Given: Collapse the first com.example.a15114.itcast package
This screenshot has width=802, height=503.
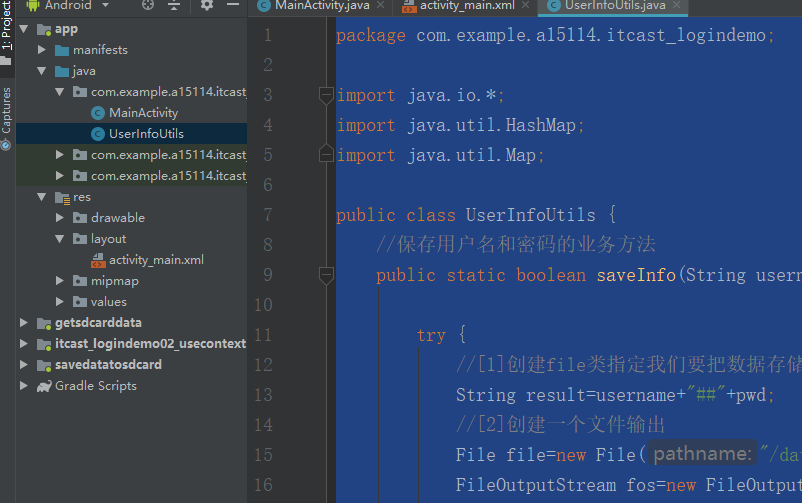Looking at the screenshot, I should pyautogui.click(x=60, y=92).
